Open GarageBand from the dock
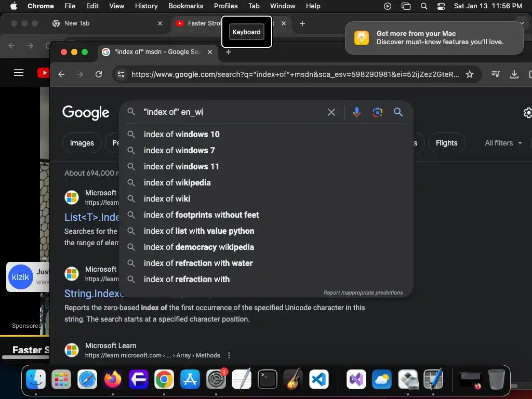This screenshot has width=532, height=399. (x=293, y=379)
